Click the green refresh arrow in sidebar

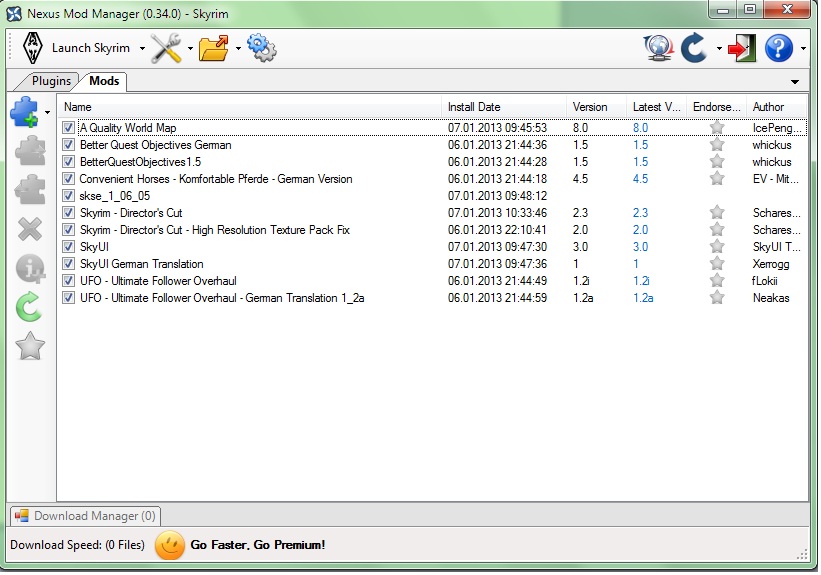(x=30, y=308)
